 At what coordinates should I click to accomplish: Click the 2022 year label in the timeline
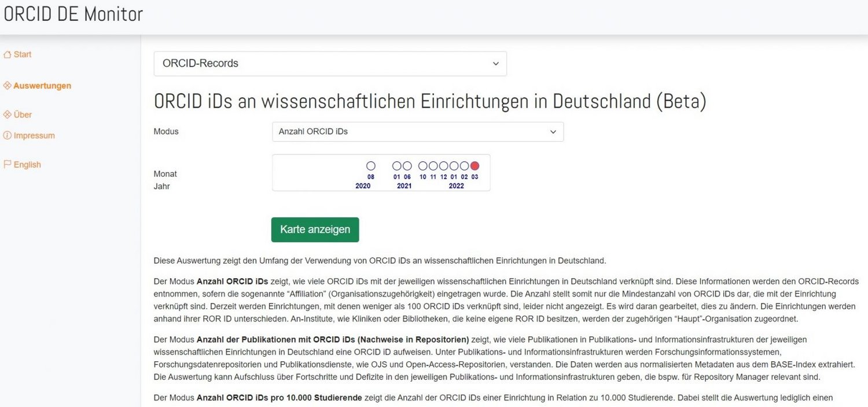457,186
